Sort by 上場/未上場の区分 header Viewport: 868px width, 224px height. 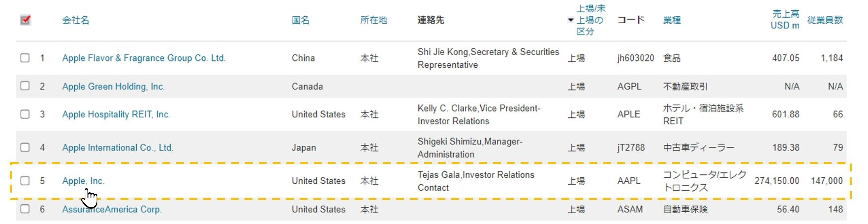click(x=590, y=20)
